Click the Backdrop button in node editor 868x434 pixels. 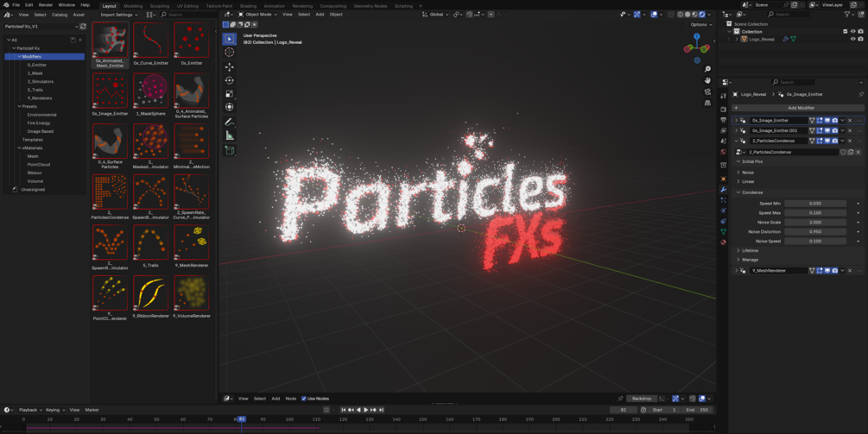[x=642, y=399]
